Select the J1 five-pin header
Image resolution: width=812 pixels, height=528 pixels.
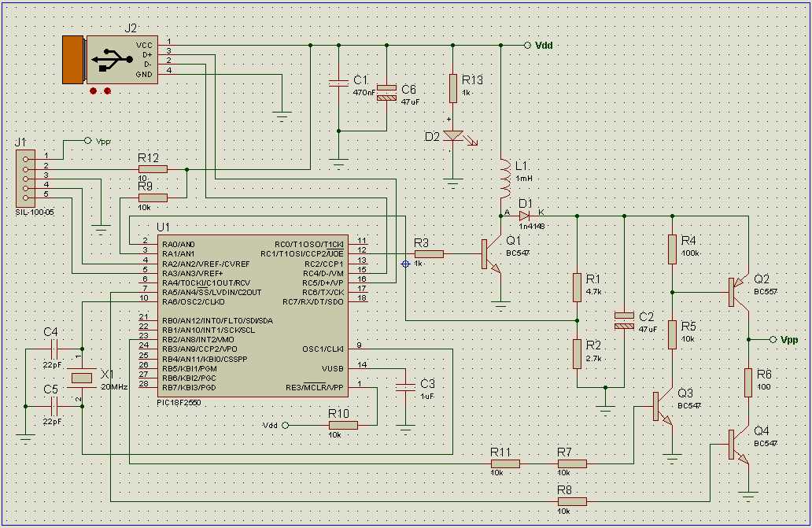pos(25,179)
